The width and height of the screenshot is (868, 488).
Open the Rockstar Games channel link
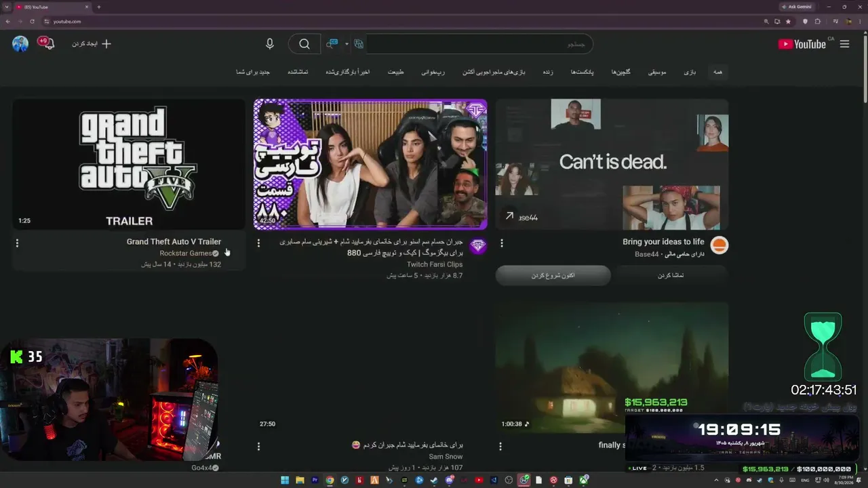186,253
